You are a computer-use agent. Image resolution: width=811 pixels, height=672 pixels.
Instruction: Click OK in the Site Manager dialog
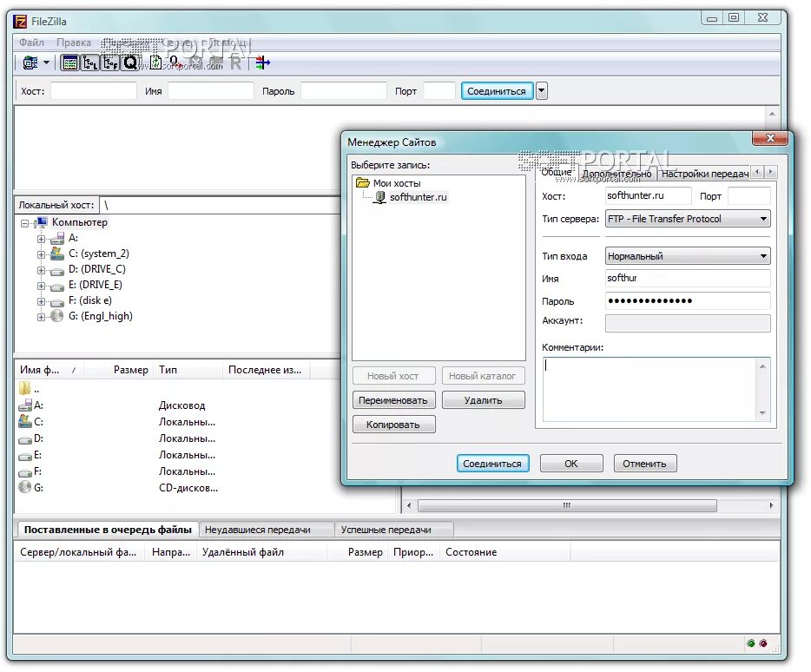coord(571,464)
